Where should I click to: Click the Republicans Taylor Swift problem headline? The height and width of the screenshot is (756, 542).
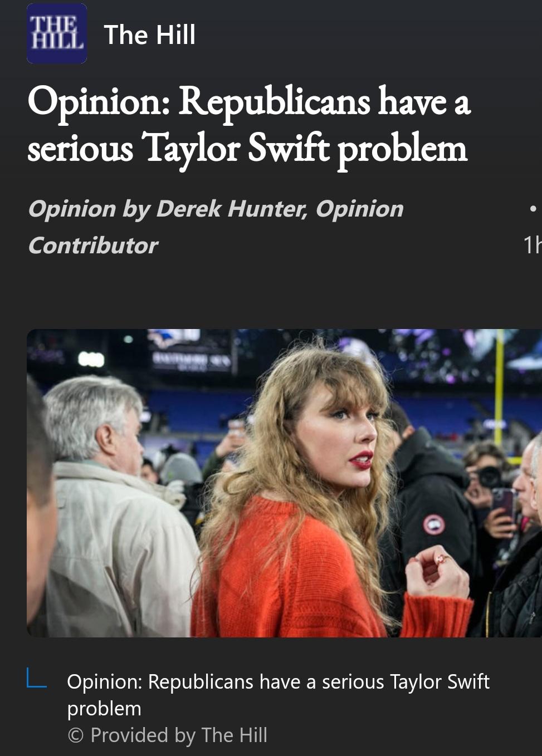[250, 125]
